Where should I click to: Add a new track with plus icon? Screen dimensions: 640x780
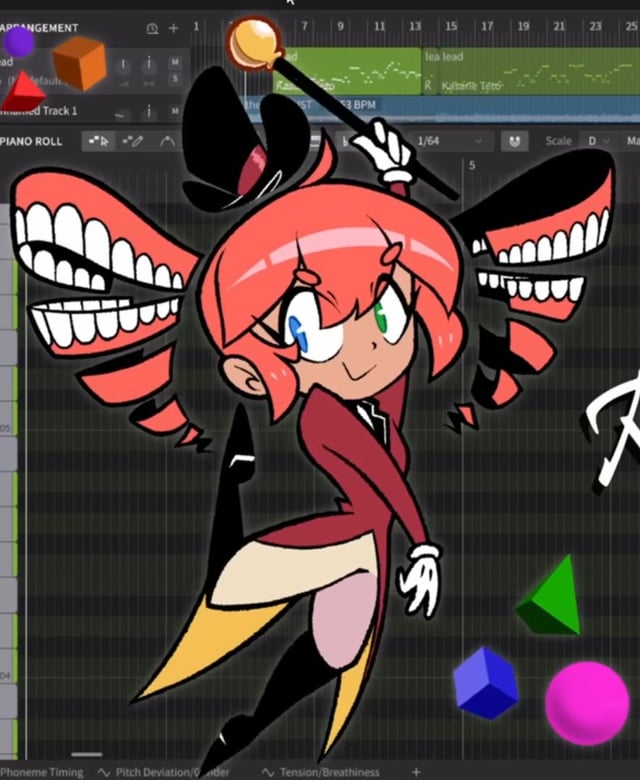[x=174, y=28]
